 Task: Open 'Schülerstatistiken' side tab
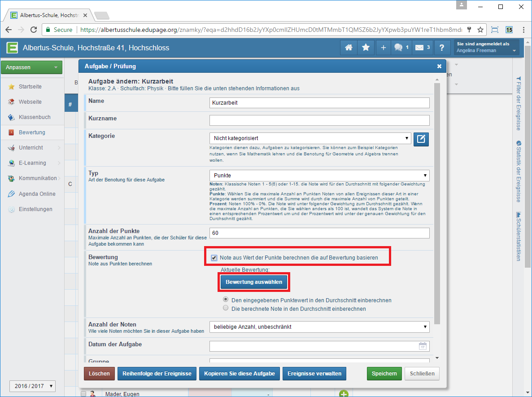pyautogui.click(x=519, y=236)
